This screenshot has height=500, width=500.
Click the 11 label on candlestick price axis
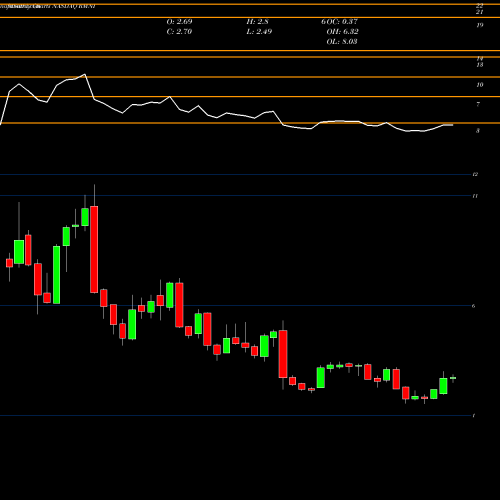(x=475, y=196)
